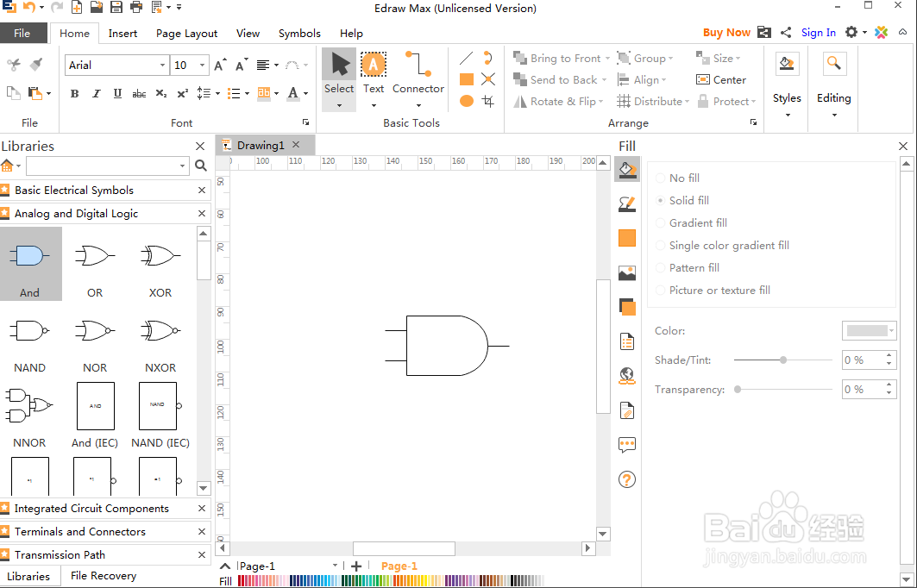
Task: Select the line drawing tool
Action: [466, 58]
